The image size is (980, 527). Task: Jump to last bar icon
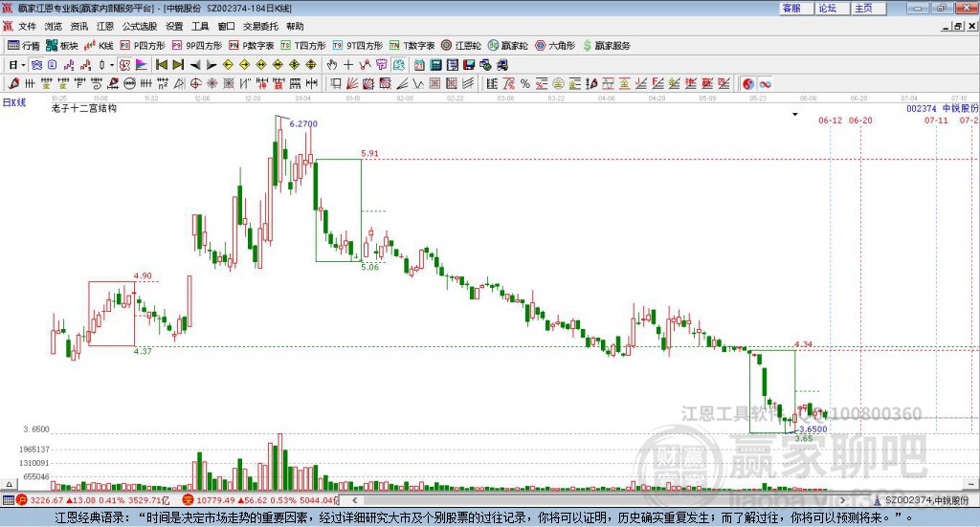178,65
